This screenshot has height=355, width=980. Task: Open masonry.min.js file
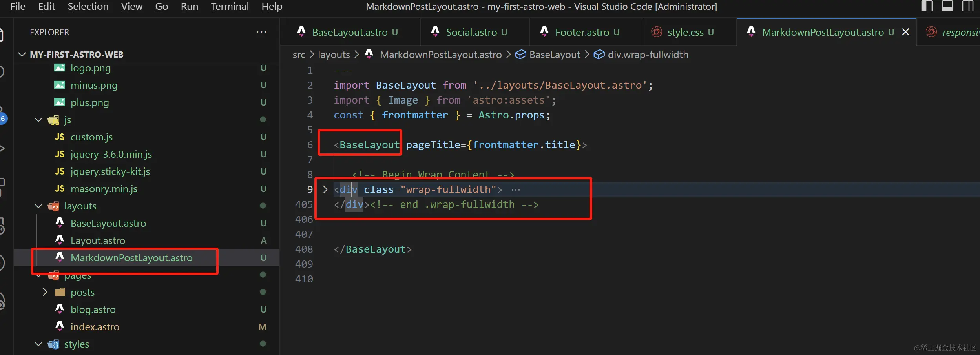tap(104, 189)
